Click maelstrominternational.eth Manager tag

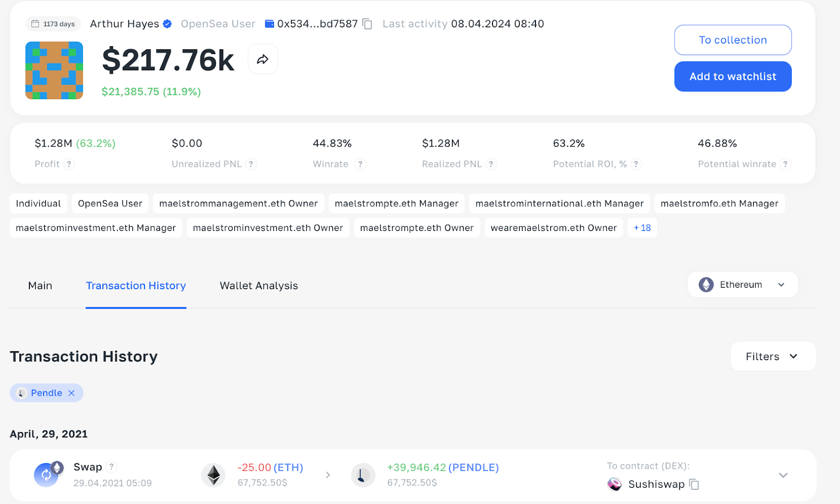point(560,204)
